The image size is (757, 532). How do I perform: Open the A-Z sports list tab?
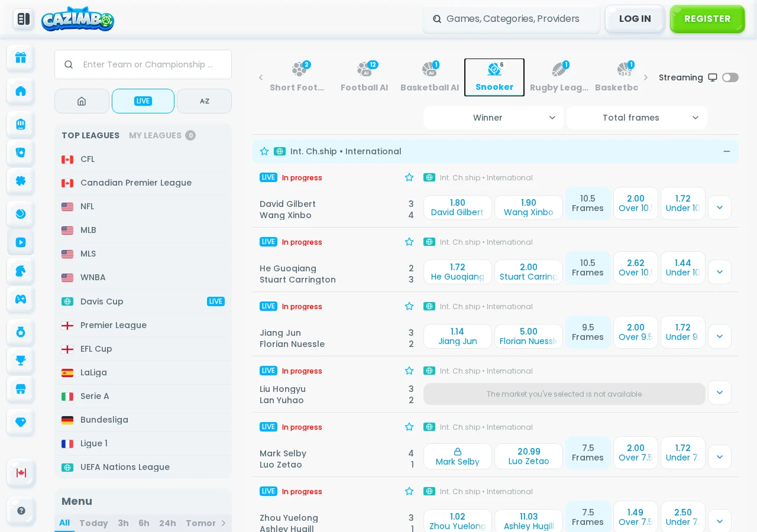(x=204, y=101)
